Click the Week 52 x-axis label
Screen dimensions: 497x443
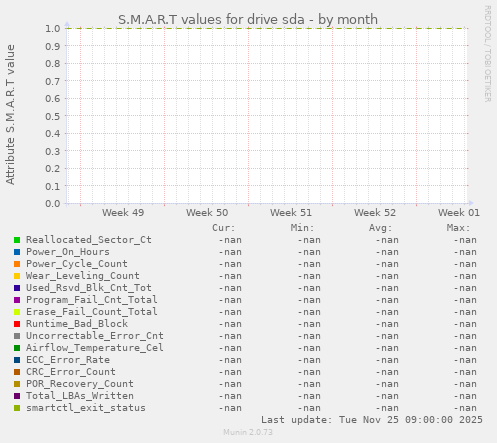pos(375,213)
